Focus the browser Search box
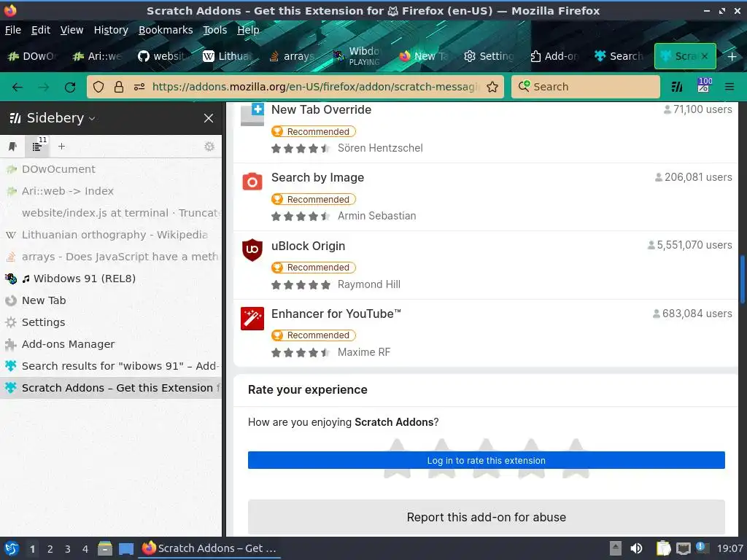The height and width of the screenshot is (560, 747). click(x=586, y=87)
